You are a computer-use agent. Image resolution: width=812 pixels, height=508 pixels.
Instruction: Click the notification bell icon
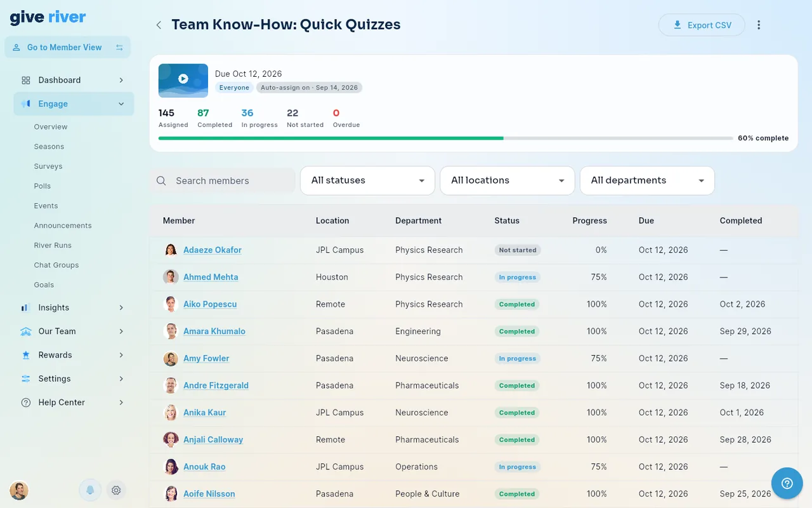point(90,490)
